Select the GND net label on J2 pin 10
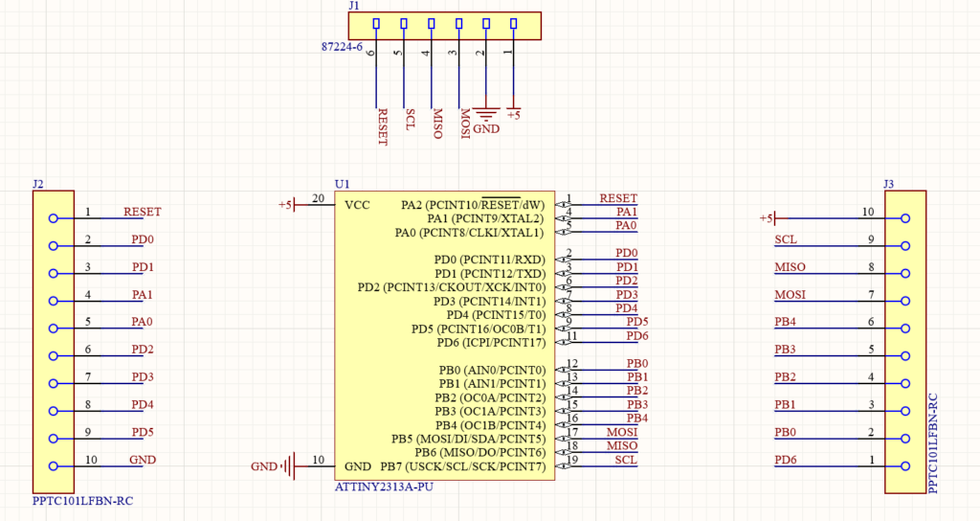980x521 pixels. pos(142,460)
